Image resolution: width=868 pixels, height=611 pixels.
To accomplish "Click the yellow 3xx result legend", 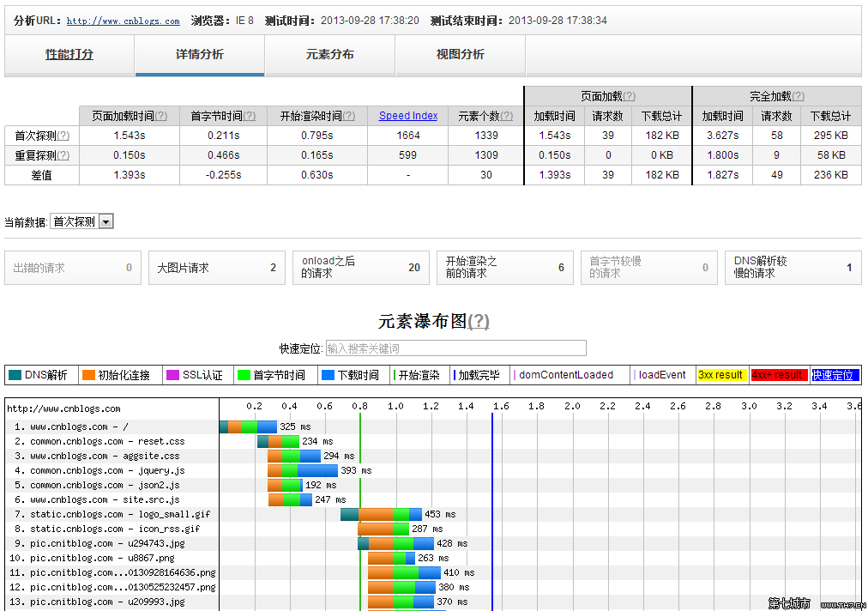I will pyautogui.click(x=720, y=375).
